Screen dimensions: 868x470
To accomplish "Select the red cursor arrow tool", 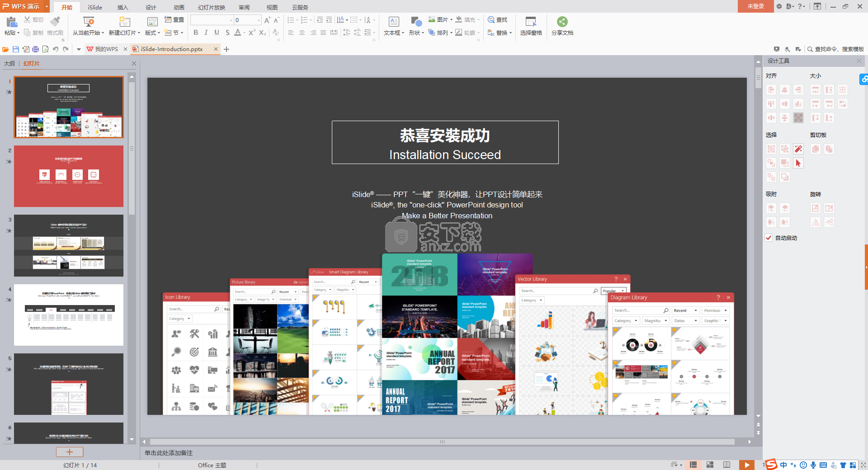I will tap(798, 163).
